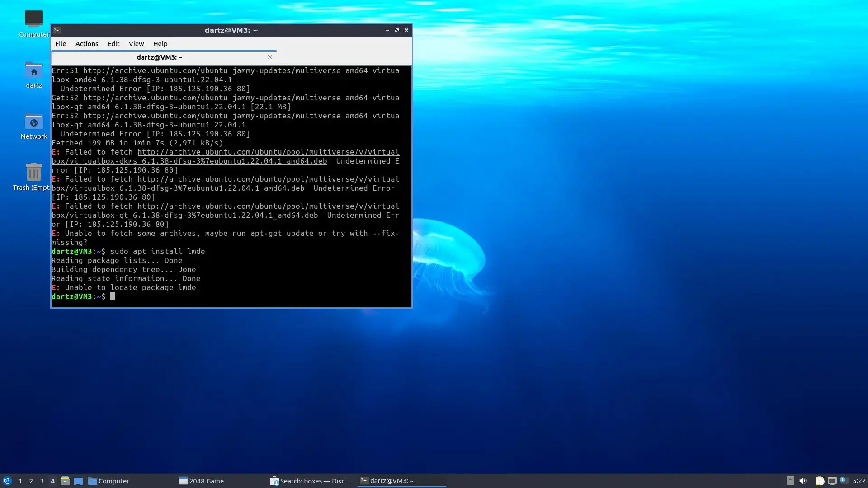The height and width of the screenshot is (488, 868).
Task: Open the File menu in terminal
Action: click(61, 44)
